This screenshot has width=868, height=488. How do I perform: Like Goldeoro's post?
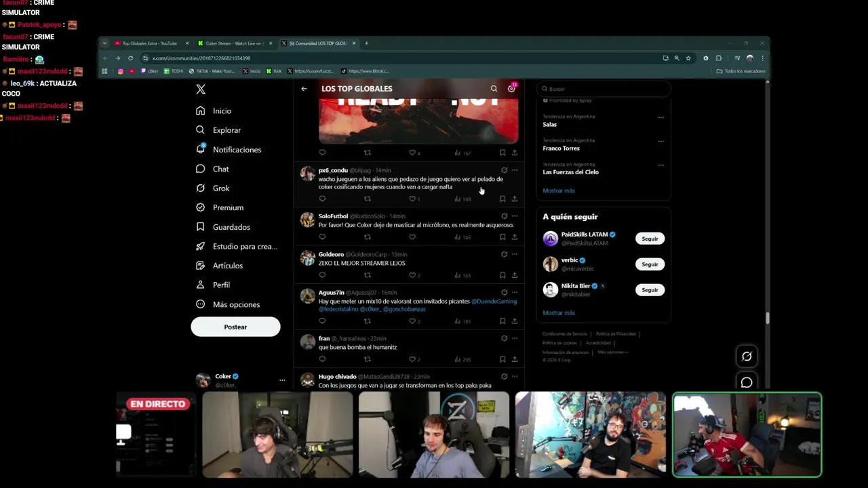[412, 275]
